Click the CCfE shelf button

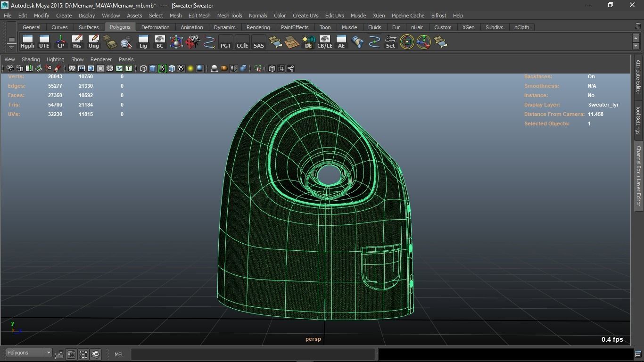pos(242,42)
